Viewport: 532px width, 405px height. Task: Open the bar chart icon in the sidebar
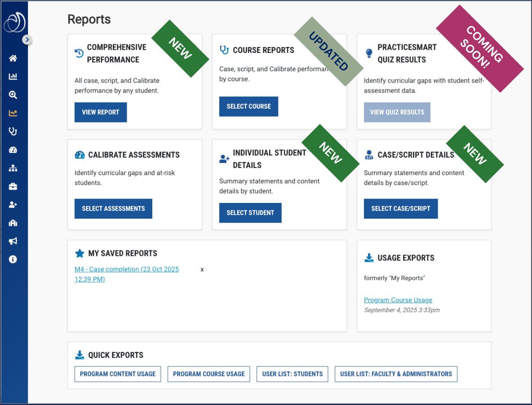13,76
